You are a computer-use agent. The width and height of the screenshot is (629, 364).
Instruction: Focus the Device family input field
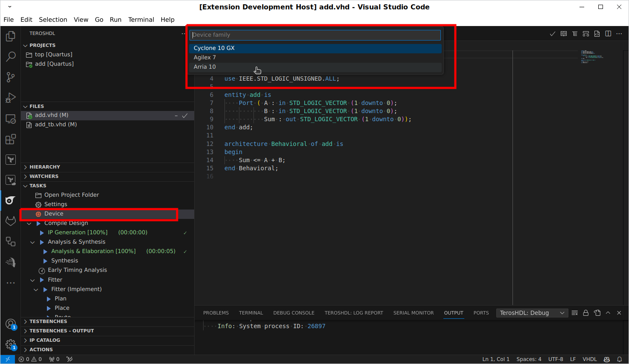[x=315, y=35]
